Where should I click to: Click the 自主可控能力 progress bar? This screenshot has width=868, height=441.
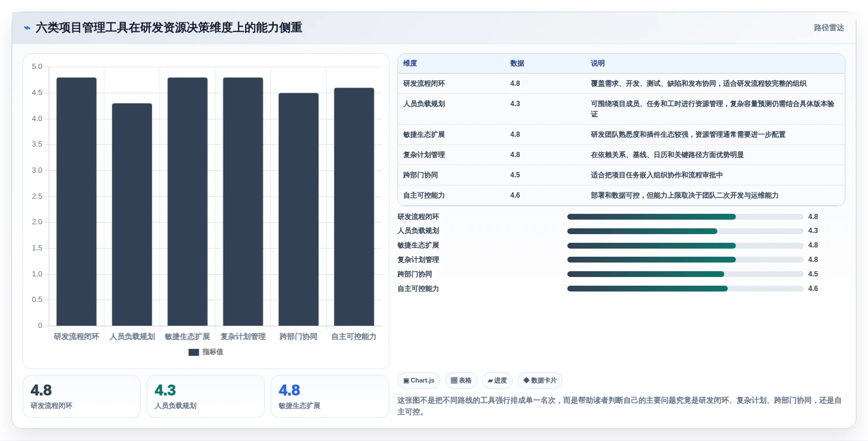[x=685, y=289]
